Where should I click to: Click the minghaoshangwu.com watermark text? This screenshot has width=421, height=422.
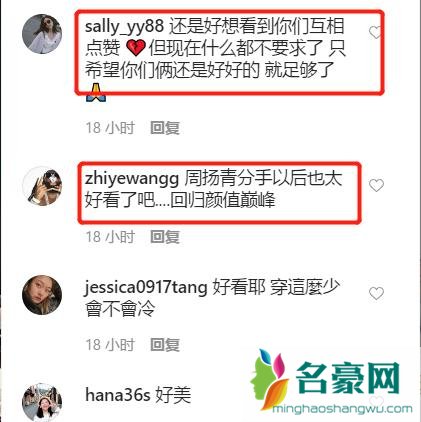coord(342,409)
